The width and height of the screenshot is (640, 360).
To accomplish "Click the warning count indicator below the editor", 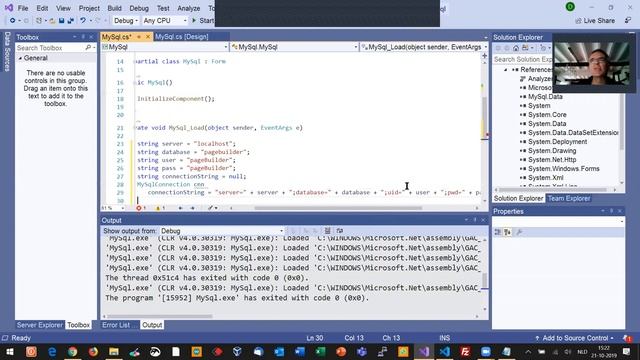I will coord(160,208).
